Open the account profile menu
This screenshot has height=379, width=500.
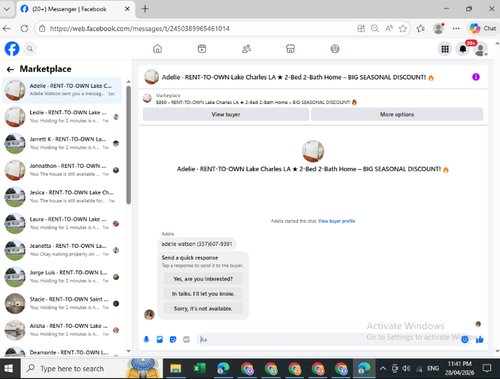481,49
